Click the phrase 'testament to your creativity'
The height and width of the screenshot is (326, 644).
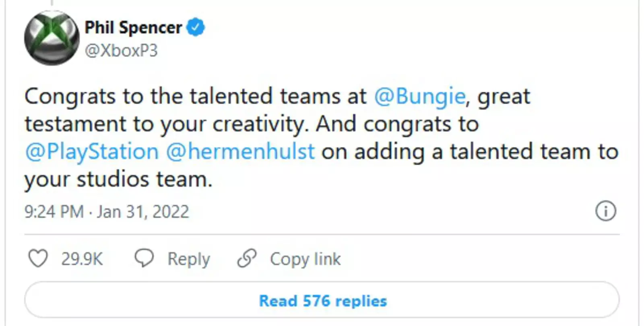click(166, 124)
